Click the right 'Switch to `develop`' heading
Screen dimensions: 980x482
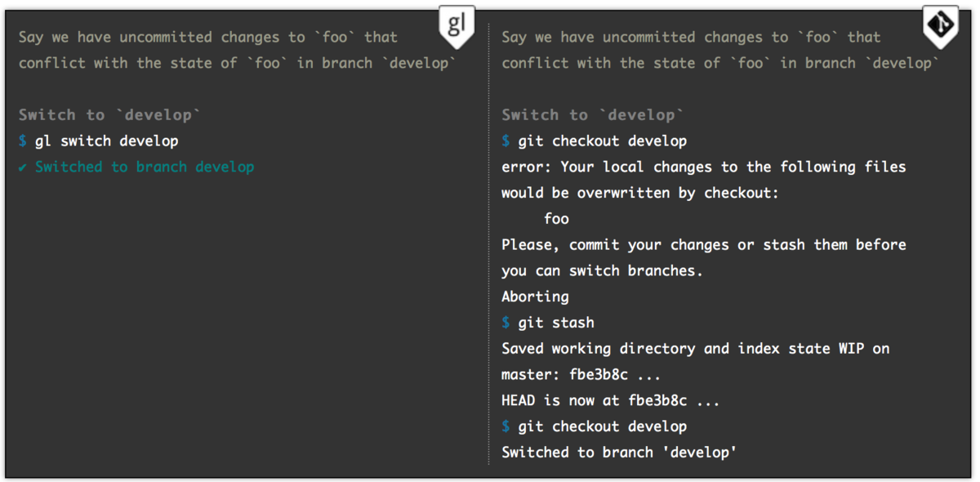pos(593,114)
